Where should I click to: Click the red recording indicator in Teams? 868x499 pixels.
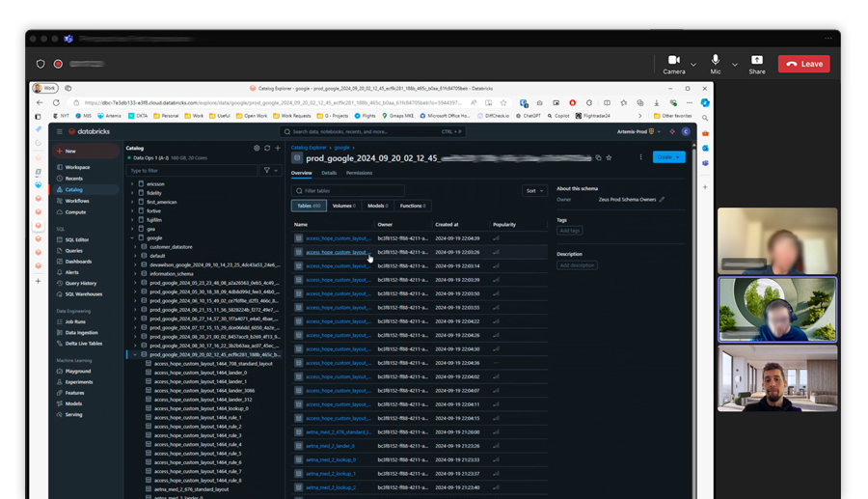(58, 65)
